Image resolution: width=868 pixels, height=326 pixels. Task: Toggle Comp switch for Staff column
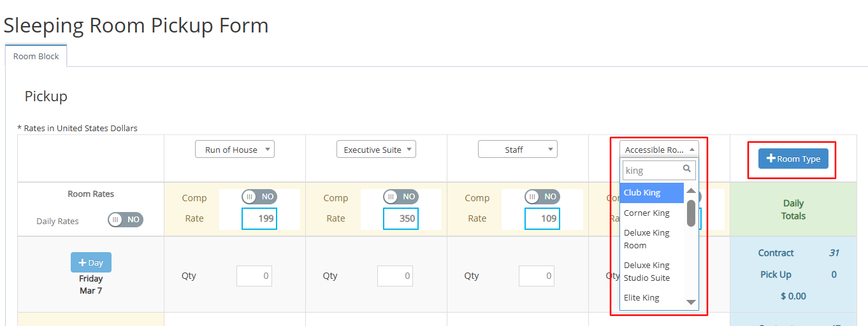(542, 197)
